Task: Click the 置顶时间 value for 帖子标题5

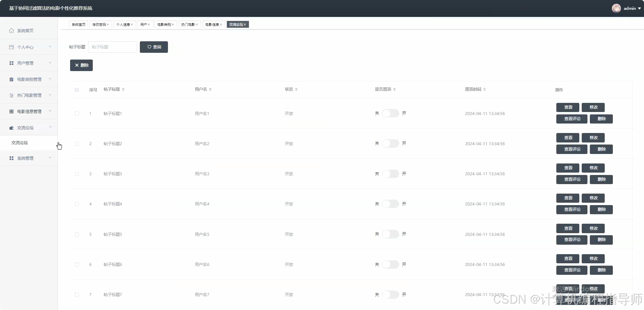Action: tap(485, 234)
